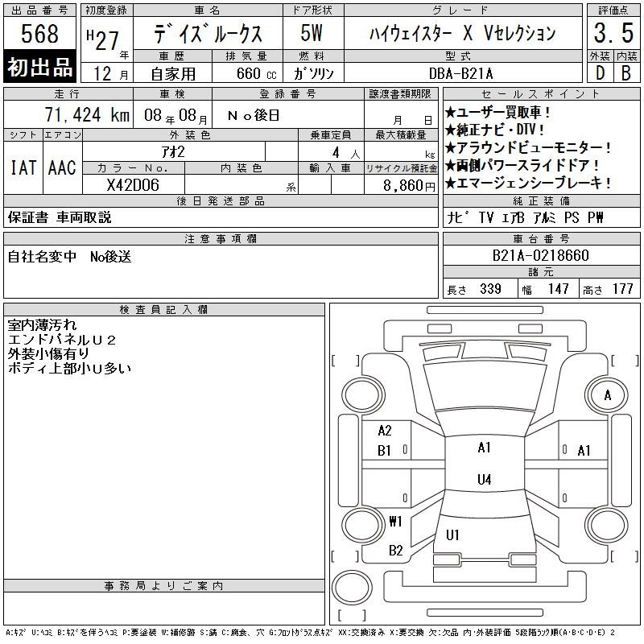Click first registration year H27
Image resolution: width=644 pixels, height=644 pixels.
[x=103, y=39]
